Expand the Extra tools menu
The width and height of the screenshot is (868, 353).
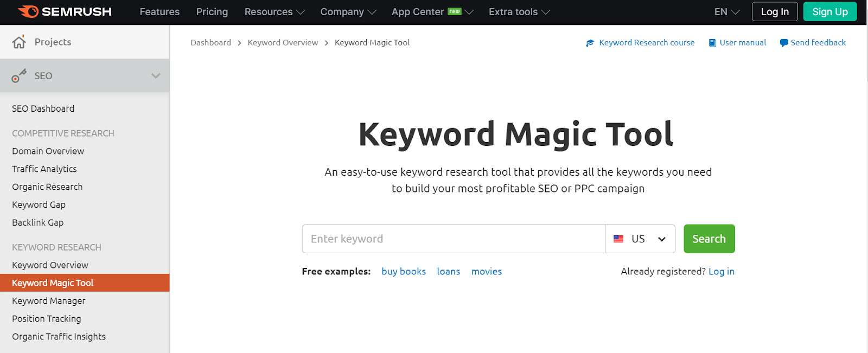[x=519, y=12]
